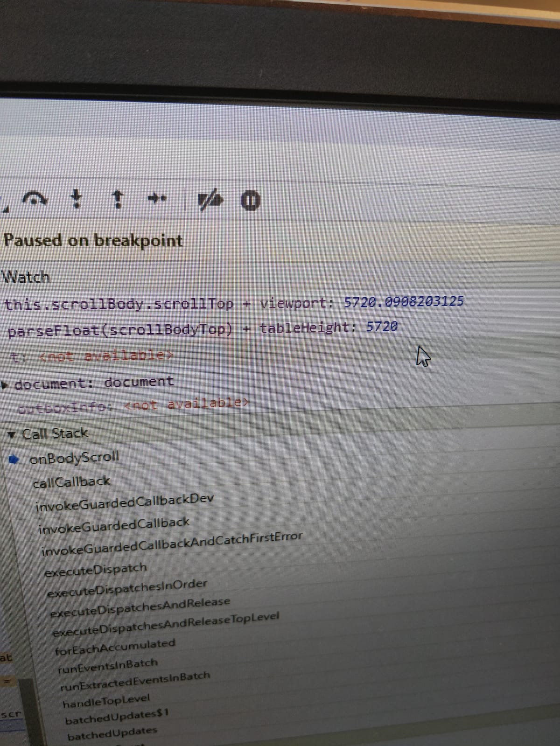The image size is (560, 746).
Task: Select executeDispatchesInOrder stack frame
Action: [x=127, y=589]
